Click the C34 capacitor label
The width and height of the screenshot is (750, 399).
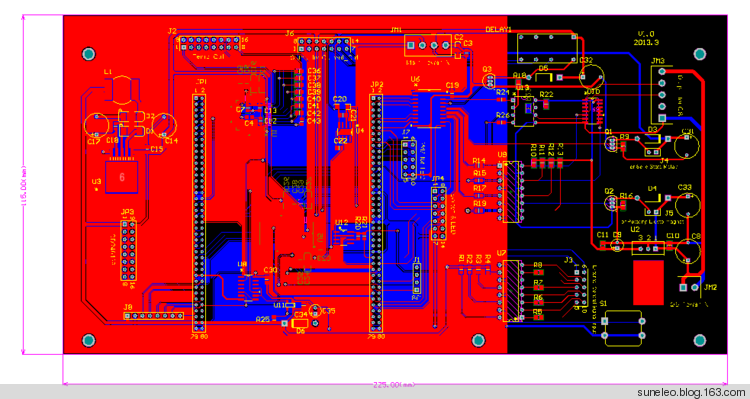pos(300,314)
